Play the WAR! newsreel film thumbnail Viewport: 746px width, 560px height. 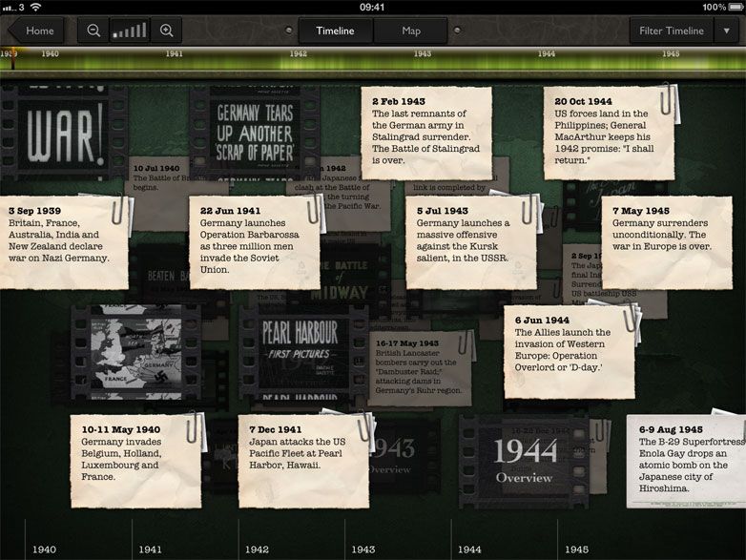pyautogui.click(x=64, y=134)
